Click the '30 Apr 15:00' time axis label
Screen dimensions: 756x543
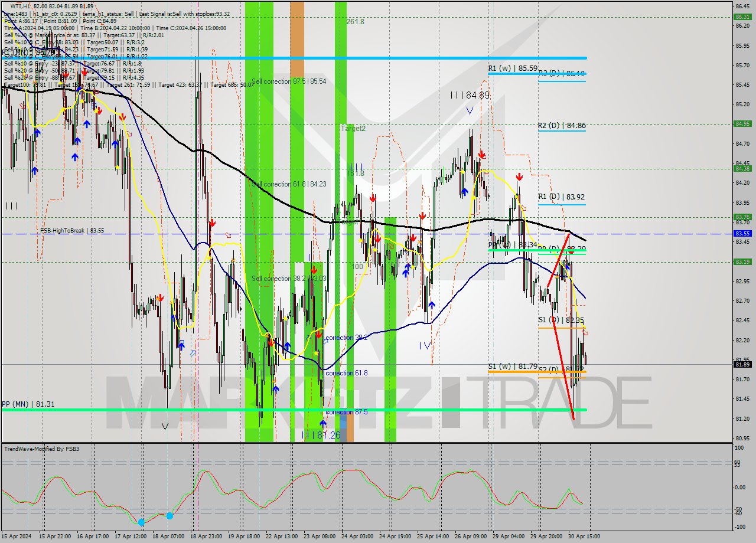point(584,537)
